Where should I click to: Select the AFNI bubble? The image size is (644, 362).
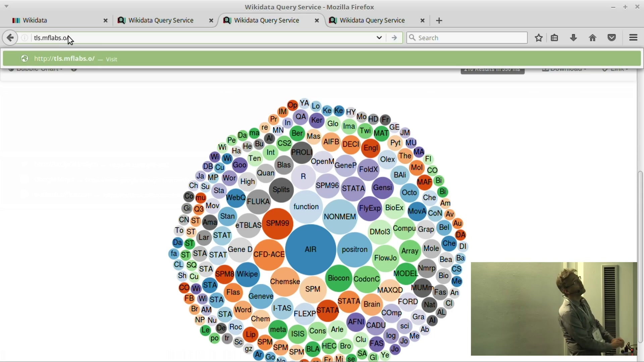click(x=356, y=322)
